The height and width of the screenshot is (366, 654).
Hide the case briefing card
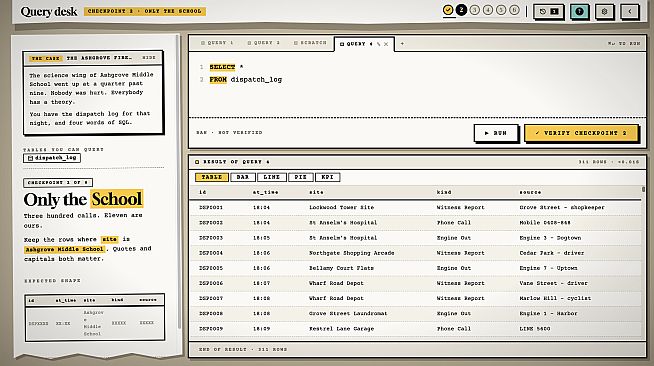pos(149,58)
